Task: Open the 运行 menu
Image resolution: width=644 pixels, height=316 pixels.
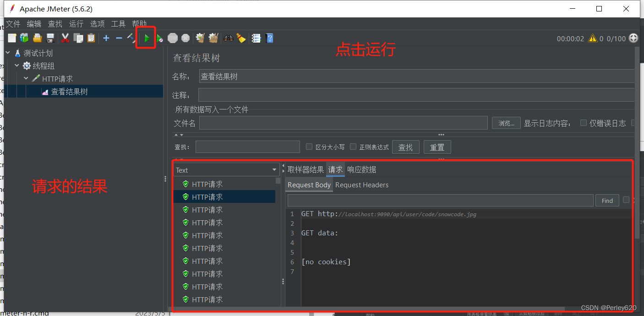Action: 76,24
